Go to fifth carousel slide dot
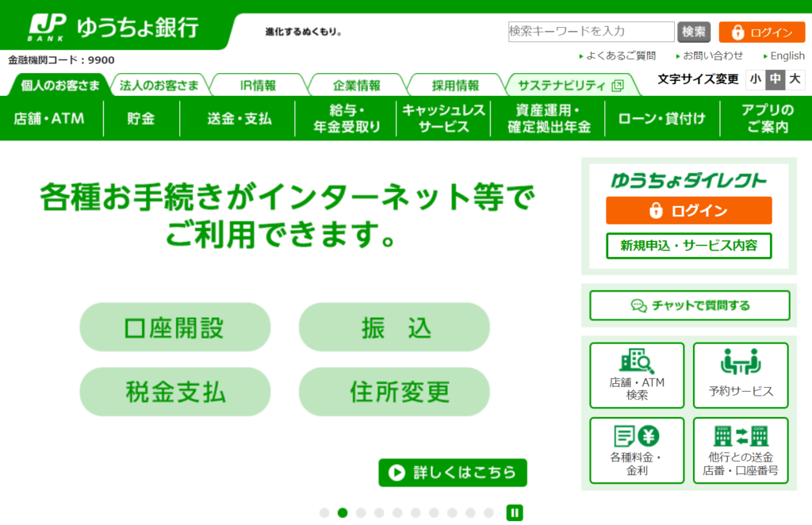This screenshot has width=812, height=525. (x=397, y=512)
